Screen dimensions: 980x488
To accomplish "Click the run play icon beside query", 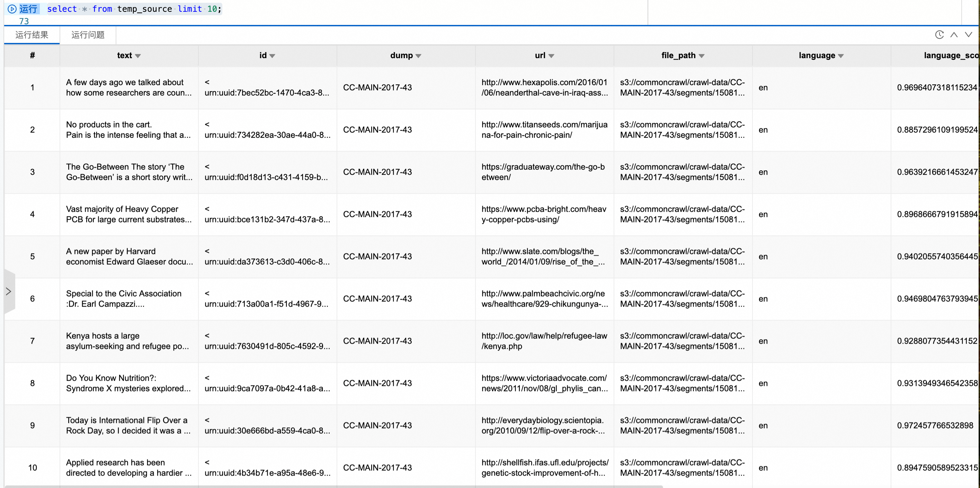I will [x=12, y=9].
